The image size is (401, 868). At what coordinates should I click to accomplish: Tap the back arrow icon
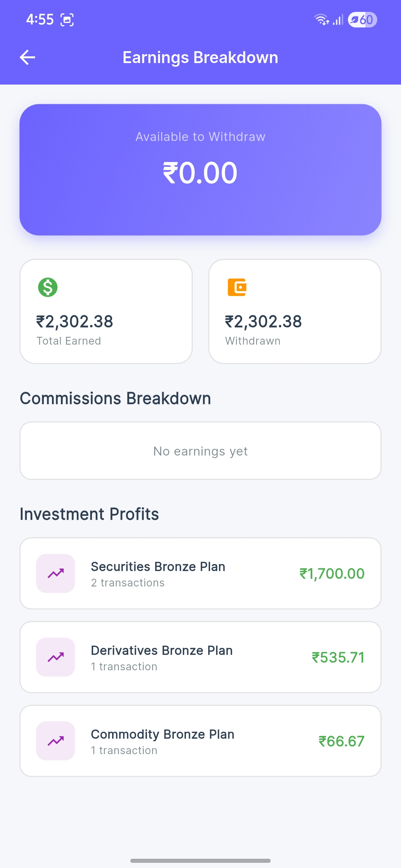tap(27, 57)
